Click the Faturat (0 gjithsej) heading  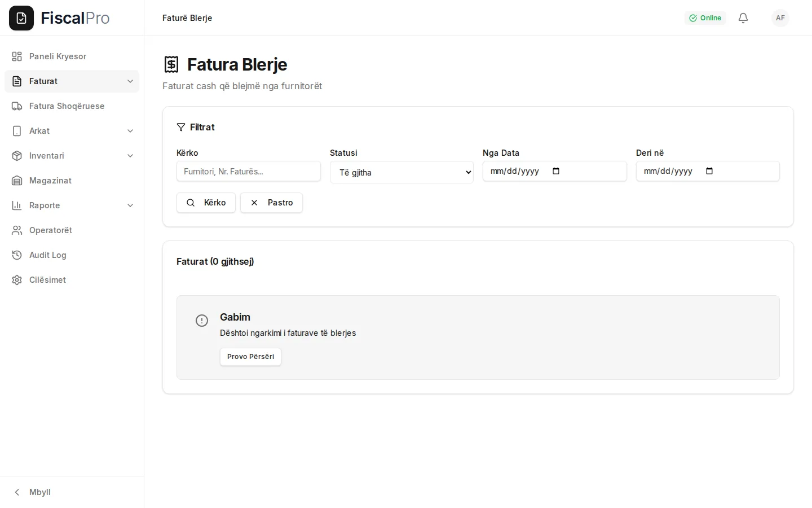pos(215,261)
